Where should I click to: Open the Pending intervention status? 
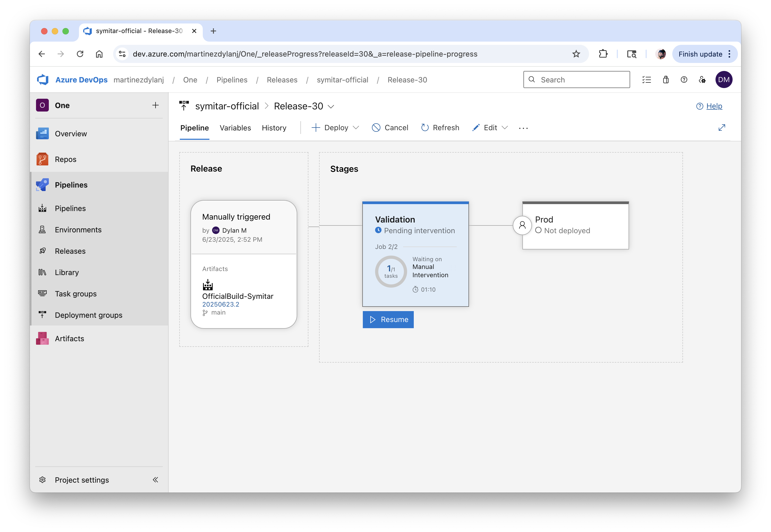click(415, 231)
